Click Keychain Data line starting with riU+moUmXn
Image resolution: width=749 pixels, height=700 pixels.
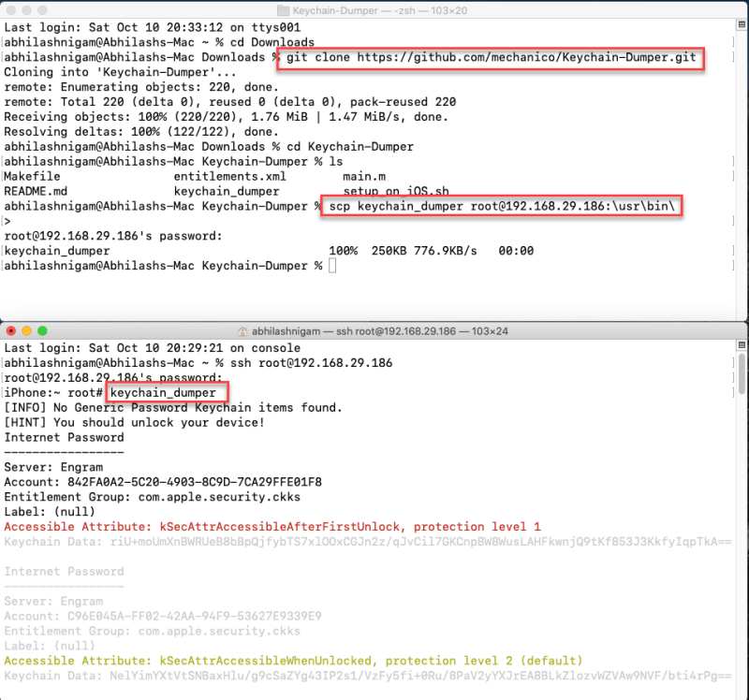368,542
